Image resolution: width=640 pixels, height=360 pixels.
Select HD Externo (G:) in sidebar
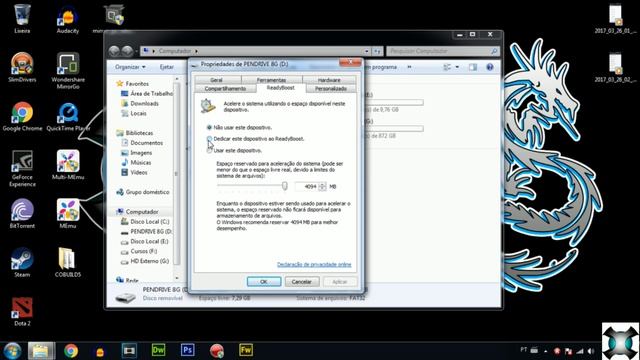145,261
